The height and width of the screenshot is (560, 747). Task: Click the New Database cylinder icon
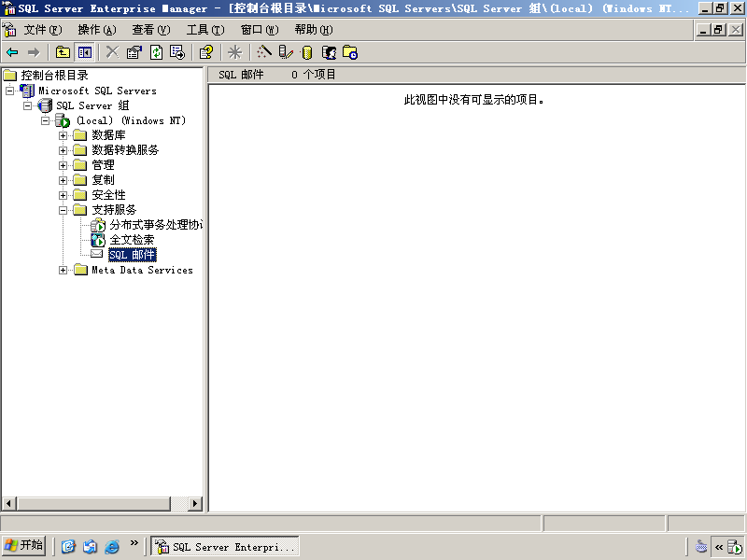click(307, 52)
